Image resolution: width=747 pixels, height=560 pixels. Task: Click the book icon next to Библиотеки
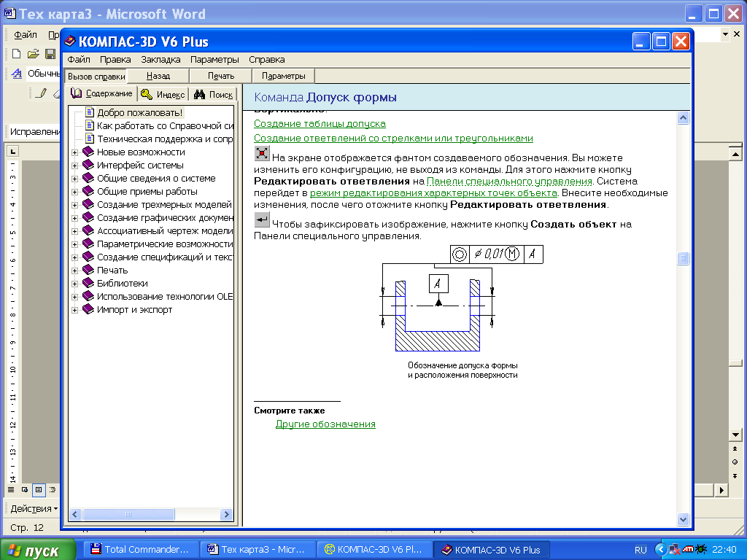click(88, 283)
